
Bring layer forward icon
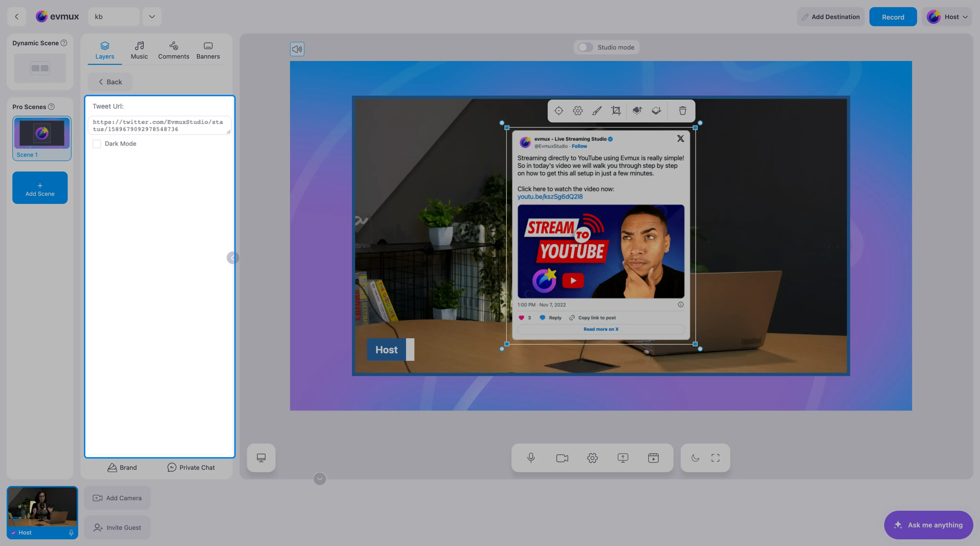tap(637, 111)
